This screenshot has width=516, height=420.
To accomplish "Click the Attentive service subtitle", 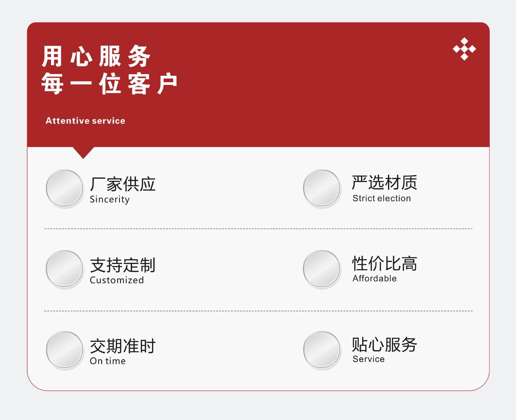I will point(85,121).
